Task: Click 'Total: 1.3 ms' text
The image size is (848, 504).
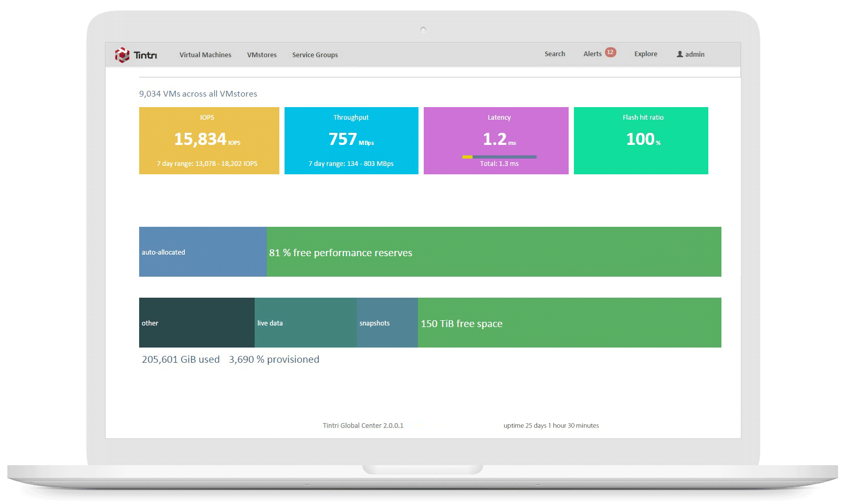Action: (x=499, y=163)
